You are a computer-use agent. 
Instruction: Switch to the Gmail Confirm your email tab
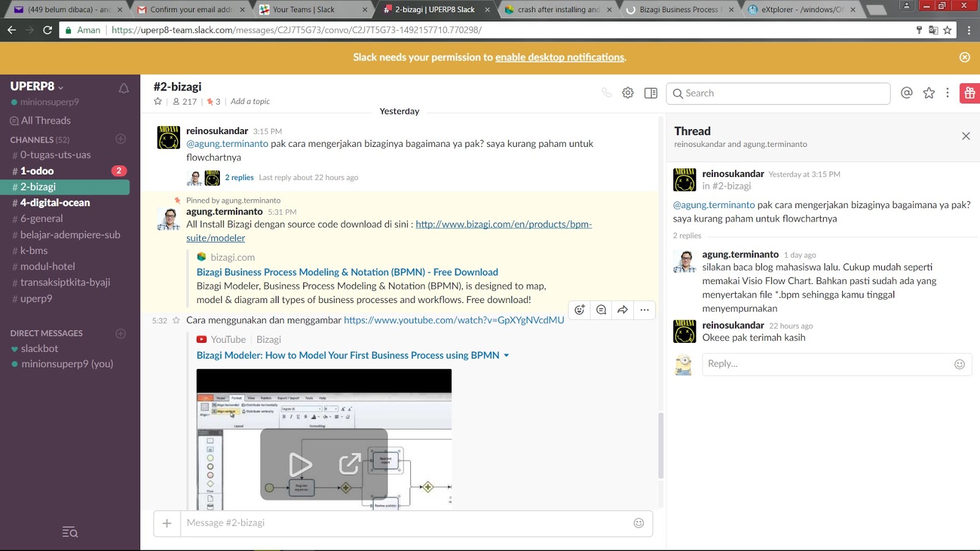190,9
